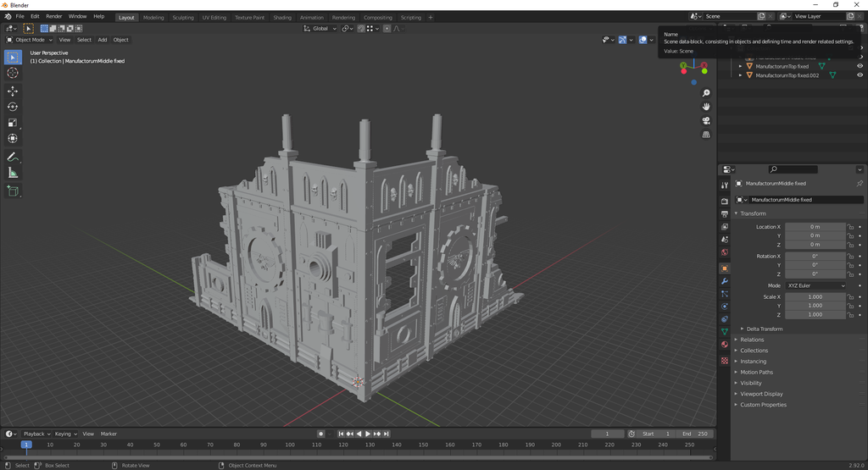Viewport: 868px width, 470px height.
Task: Click the 3D Cursor tool
Action: 13,74
